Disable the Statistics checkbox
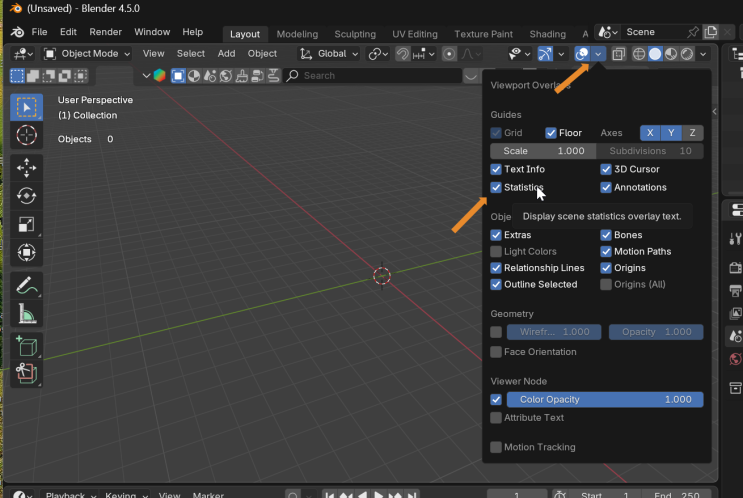The width and height of the screenshot is (743, 498). point(496,187)
